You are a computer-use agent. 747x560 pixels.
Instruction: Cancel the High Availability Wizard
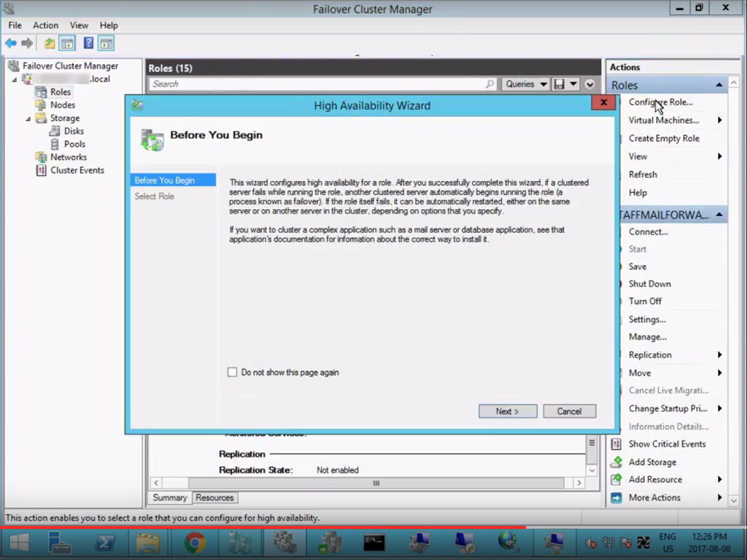click(569, 411)
